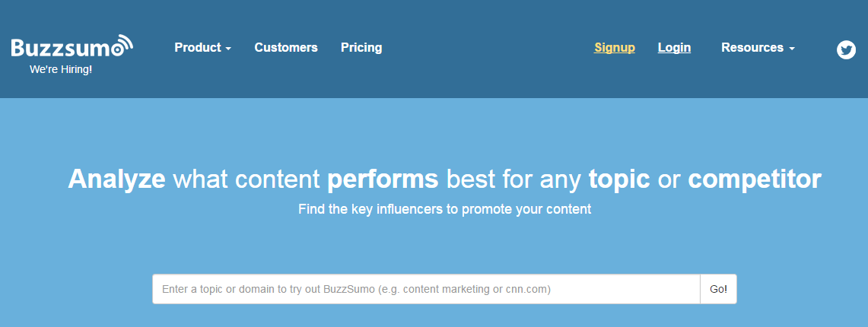Click the bold word "Analyze" in the headline
The image size is (868, 327).
tap(116, 179)
